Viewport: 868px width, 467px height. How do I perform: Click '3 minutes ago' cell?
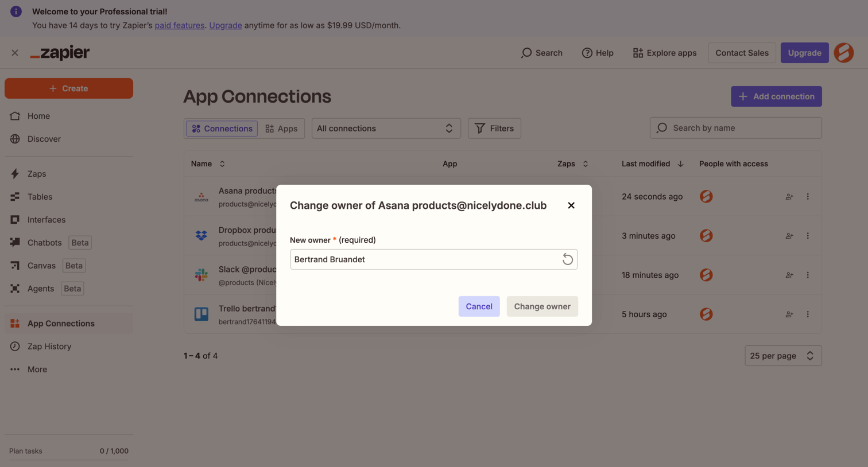pos(648,236)
